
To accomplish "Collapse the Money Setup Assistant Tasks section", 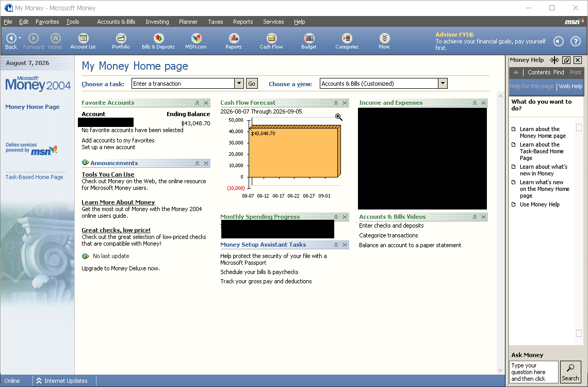I will pyautogui.click(x=336, y=245).
